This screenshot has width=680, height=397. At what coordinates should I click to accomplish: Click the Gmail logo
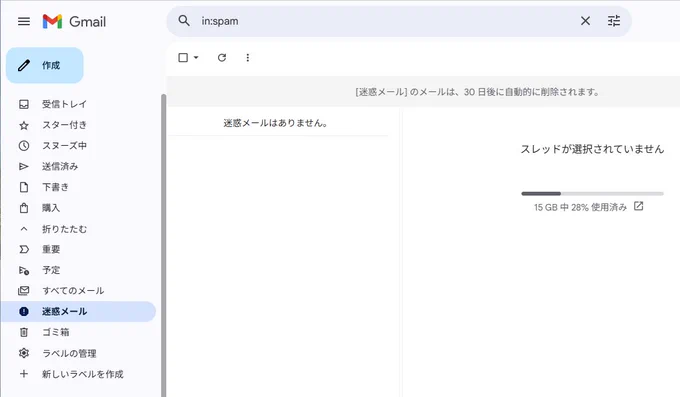coord(74,21)
